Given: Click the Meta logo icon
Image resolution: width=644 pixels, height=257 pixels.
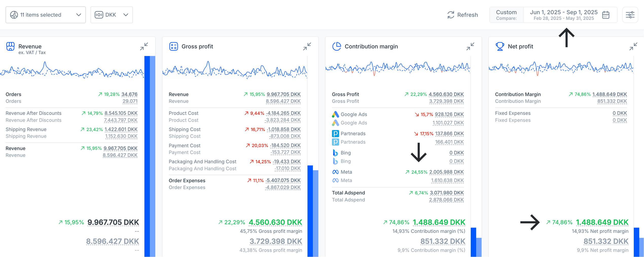Looking at the screenshot, I should tap(335, 172).
